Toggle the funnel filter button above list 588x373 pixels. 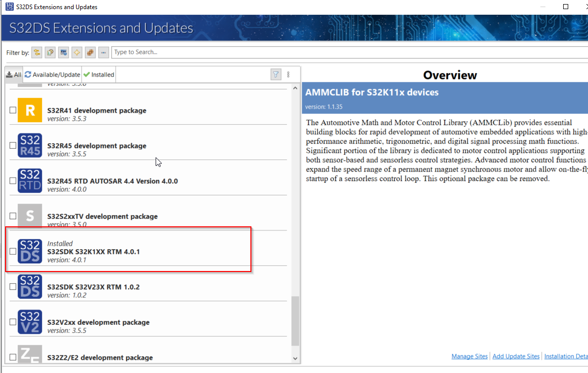(x=276, y=74)
